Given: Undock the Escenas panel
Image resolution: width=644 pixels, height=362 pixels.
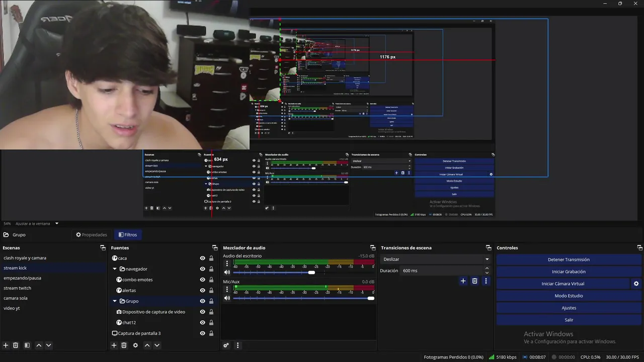Looking at the screenshot, I should point(103,248).
